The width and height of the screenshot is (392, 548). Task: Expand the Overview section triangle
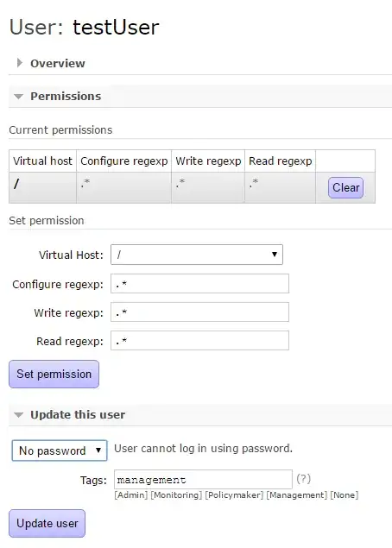pos(20,63)
